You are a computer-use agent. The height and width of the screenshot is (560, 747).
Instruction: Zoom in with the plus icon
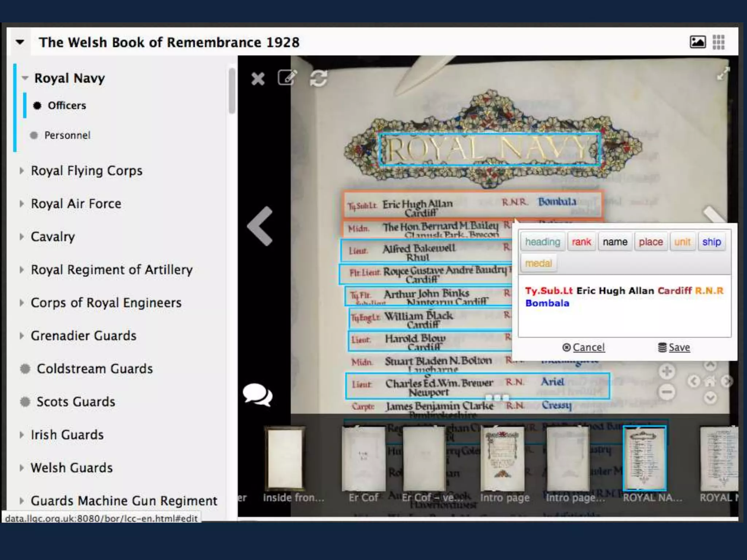(x=667, y=372)
